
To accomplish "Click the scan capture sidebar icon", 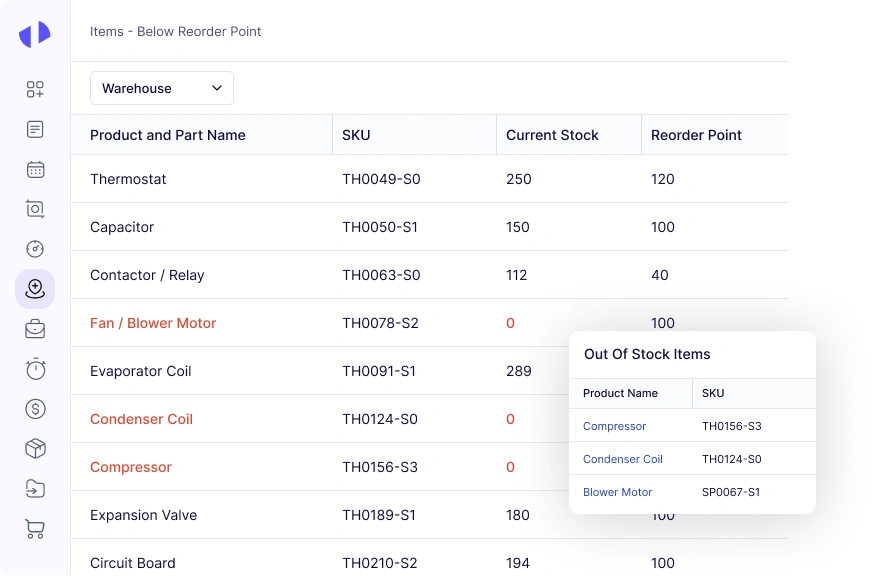I will coord(35,209).
